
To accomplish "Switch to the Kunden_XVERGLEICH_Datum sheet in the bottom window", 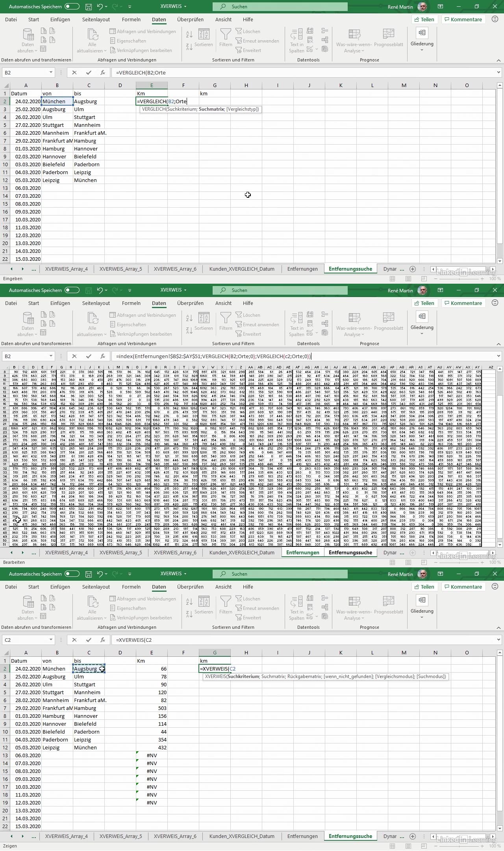I will pyautogui.click(x=242, y=836).
